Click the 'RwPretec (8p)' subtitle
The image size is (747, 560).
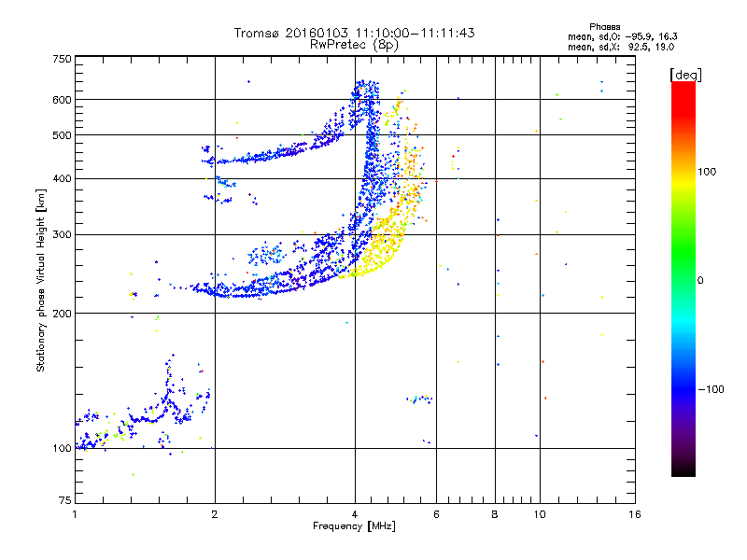354,45
